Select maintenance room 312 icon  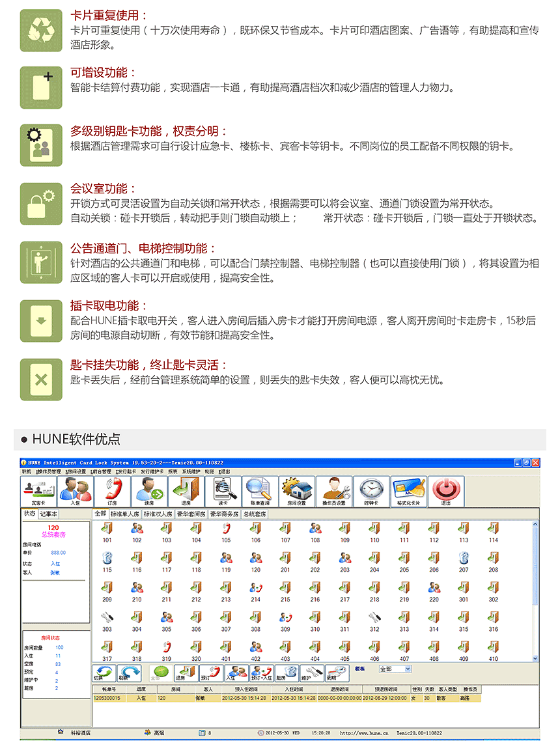tap(374, 617)
